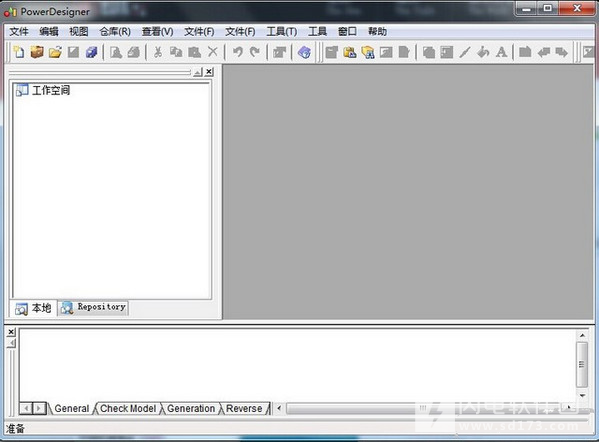Click the Delete X toolbar icon

213,52
